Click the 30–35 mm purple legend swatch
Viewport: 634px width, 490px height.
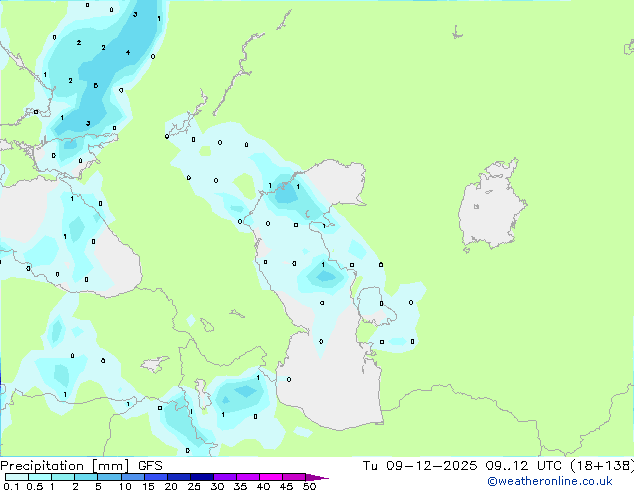click(x=225, y=477)
